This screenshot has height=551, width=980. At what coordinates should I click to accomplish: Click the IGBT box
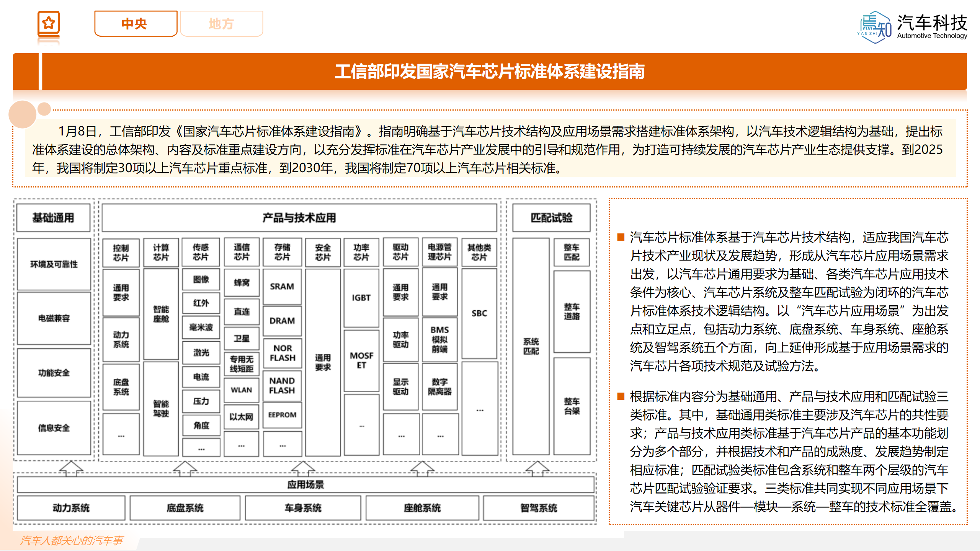[361, 298]
